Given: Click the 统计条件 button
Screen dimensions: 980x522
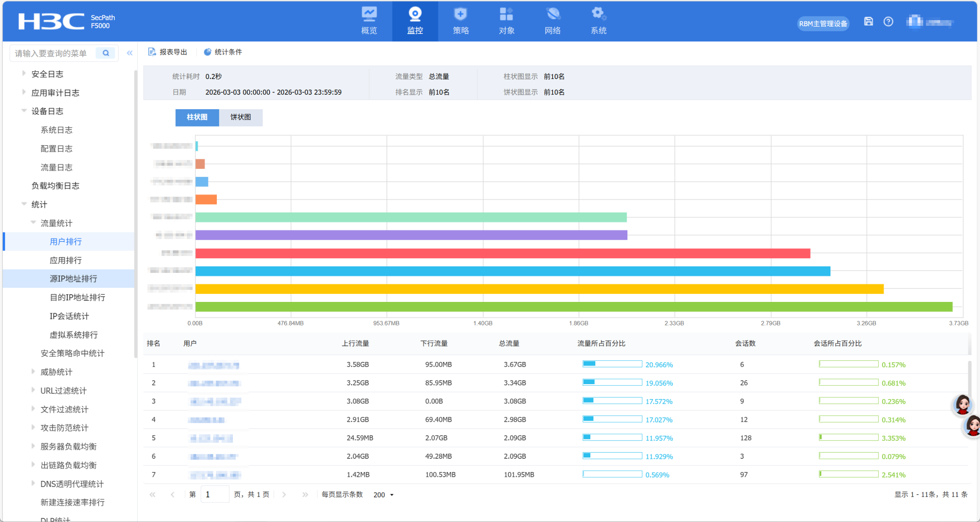Looking at the screenshot, I should click(223, 52).
